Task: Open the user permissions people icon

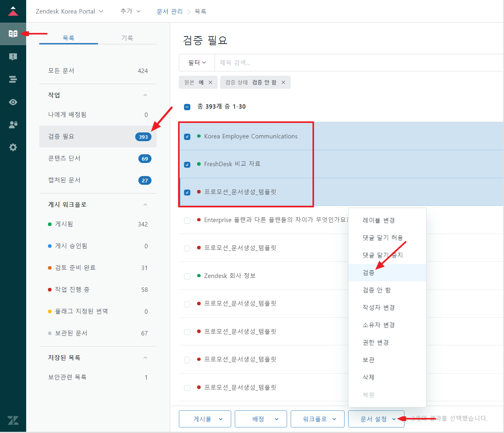Action: point(13,125)
